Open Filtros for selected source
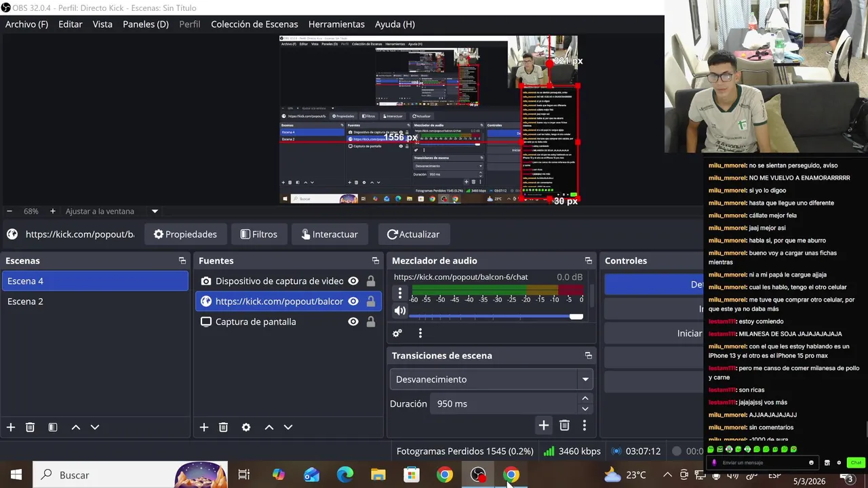Viewport: 868px width, 488px height. [258, 234]
